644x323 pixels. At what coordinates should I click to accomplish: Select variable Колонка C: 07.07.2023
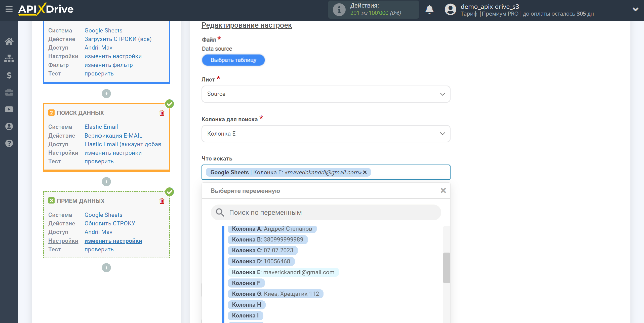[263, 251]
